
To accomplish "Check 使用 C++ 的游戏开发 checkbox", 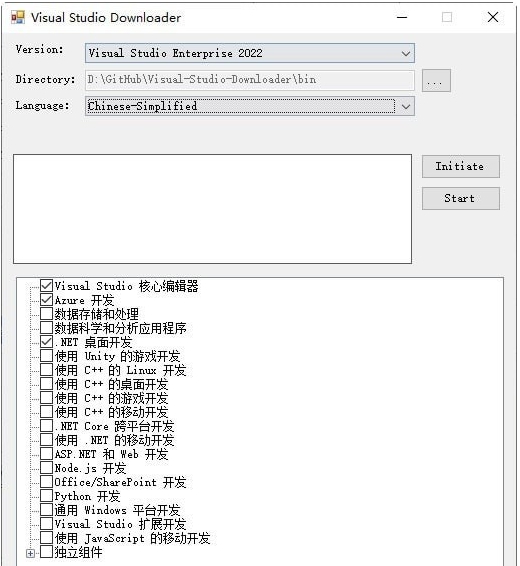I will pos(47,398).
